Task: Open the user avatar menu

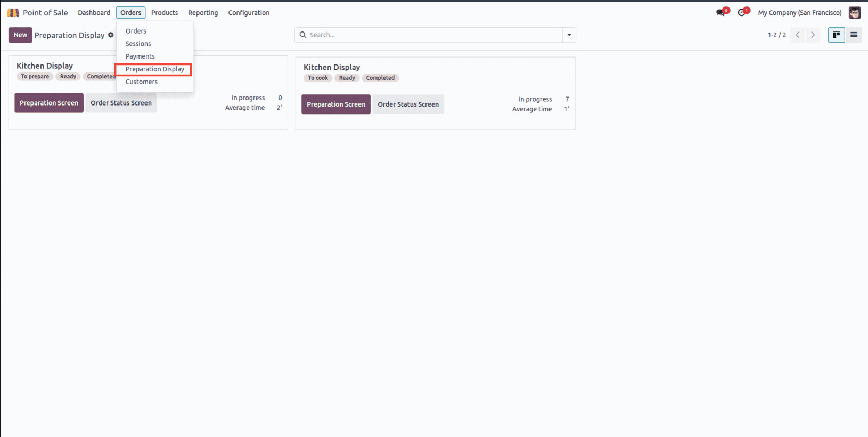Action: (x=855, y=12)
